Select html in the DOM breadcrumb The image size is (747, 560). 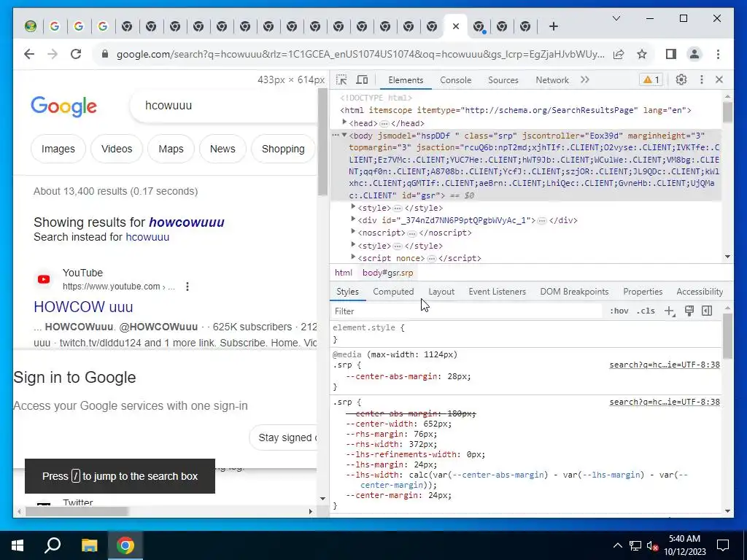coord(343,273)
